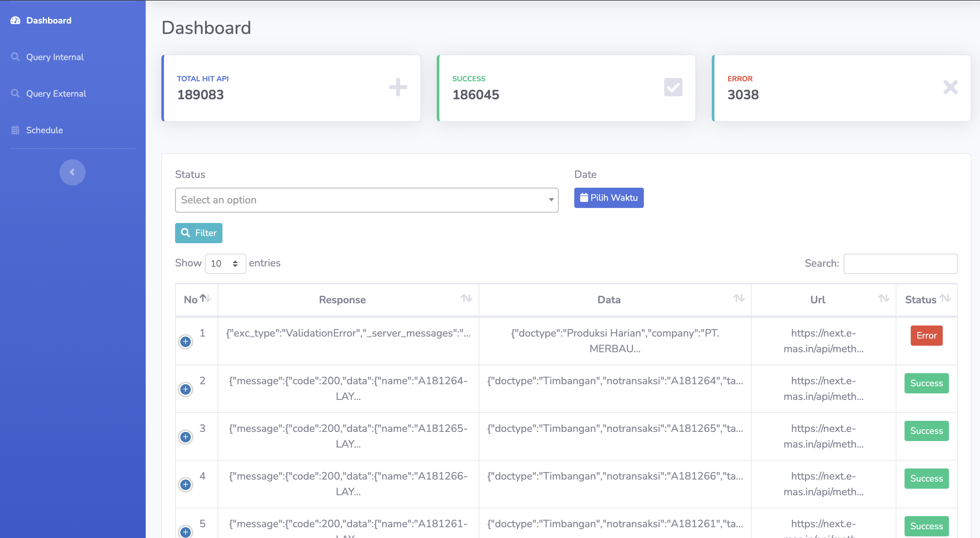Image resolution: width=980 pixels, height=538 pixels.
Task: Click the Dashboard page heading
Action: (x=206, y=28)
